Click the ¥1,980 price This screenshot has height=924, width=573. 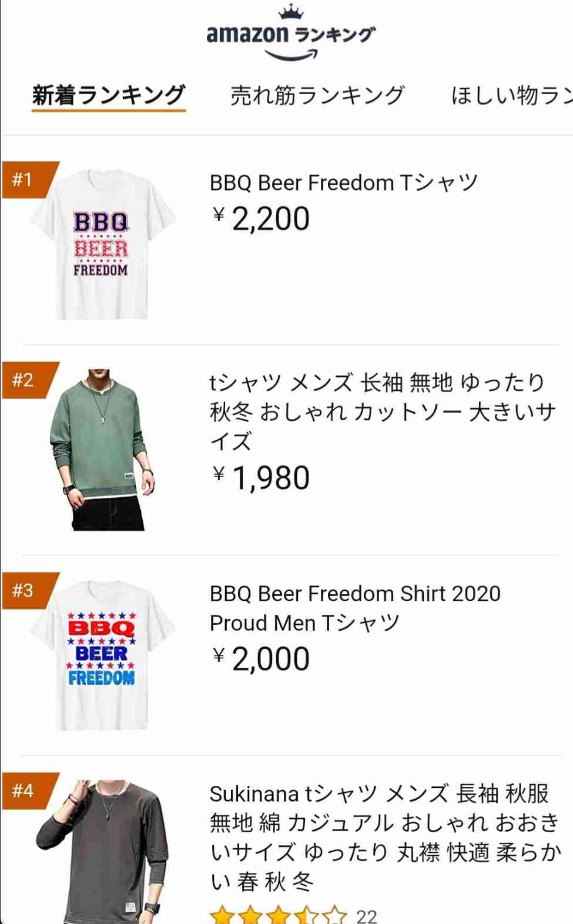click(261, 477)
